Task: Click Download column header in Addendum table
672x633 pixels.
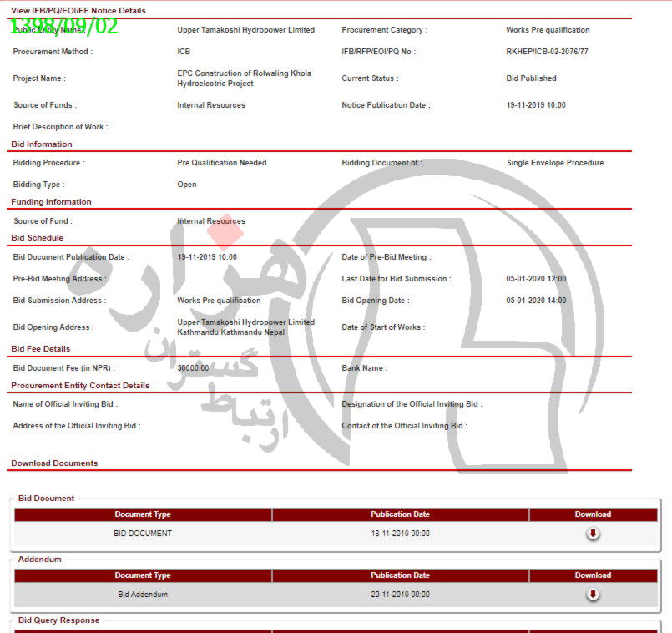Action: pyautogui.click(x=593, y=575)
